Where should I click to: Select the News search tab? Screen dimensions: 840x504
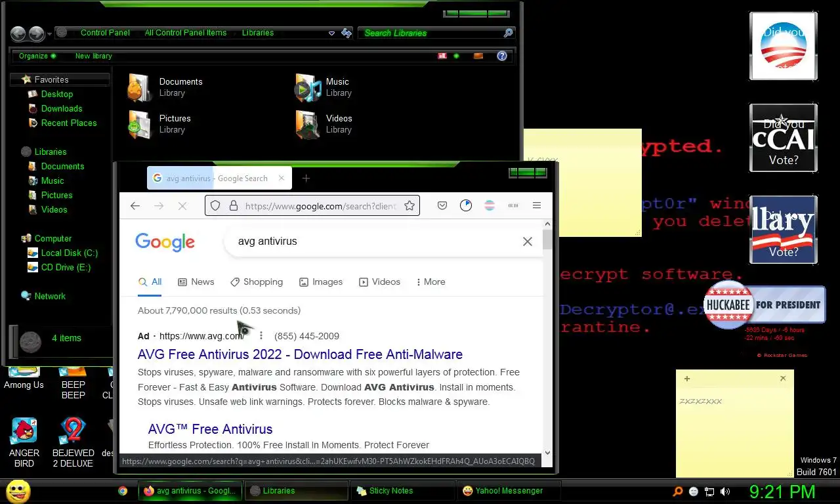(196, 282)
